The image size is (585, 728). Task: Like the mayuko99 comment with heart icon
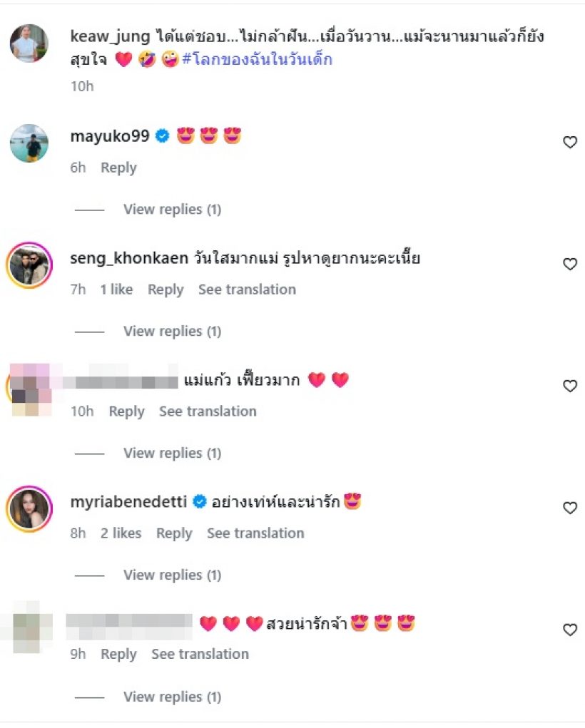570,142
